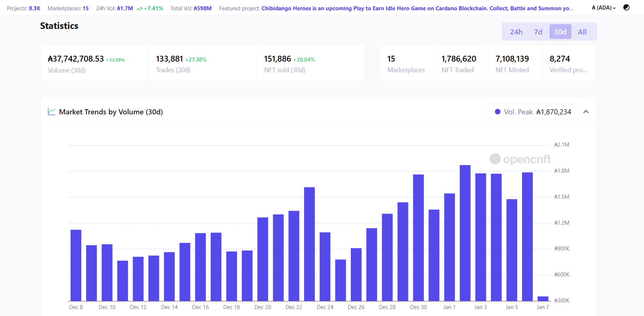Select the All statistics tab
Screen dimensions: 644x316
(x=582, y=32)
